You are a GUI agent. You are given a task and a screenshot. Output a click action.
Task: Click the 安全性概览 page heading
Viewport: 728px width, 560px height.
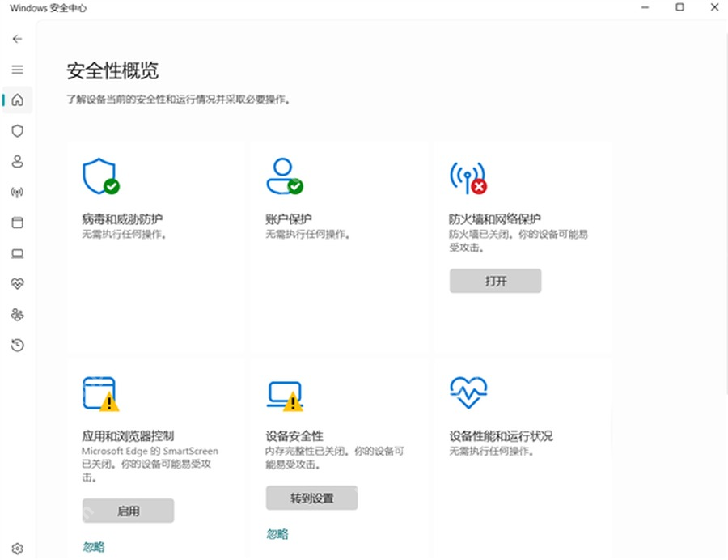[x=112, y=71]
